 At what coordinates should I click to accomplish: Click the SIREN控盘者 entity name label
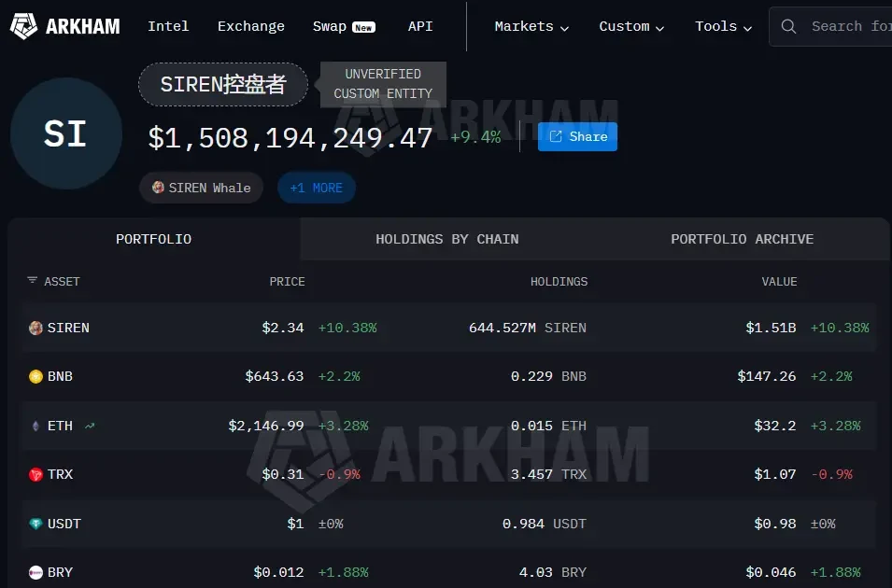[223, 85]
